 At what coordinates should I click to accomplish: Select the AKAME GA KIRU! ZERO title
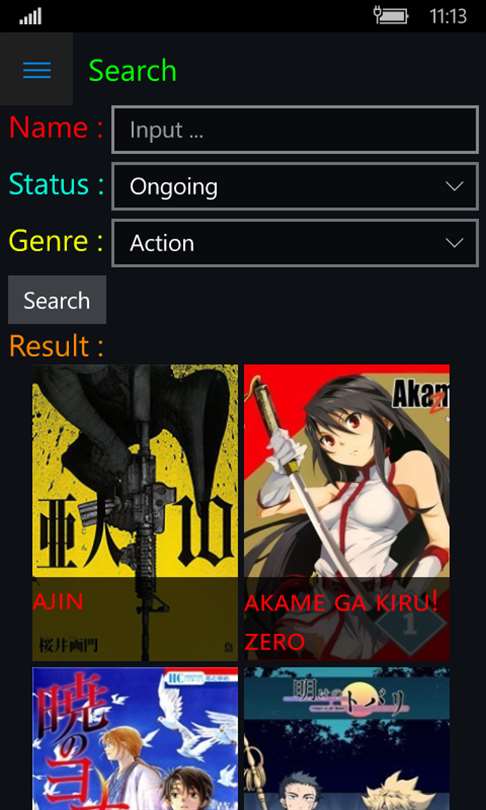coord(341,622)
